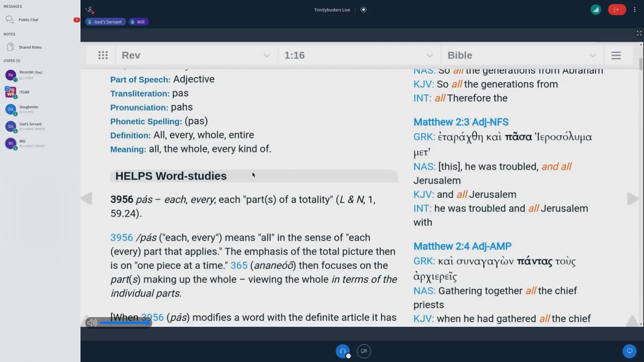Viewport: 644px width, 362px height.
Task: Click the HELPS Word-studies heading
Action: coord(171,176)
